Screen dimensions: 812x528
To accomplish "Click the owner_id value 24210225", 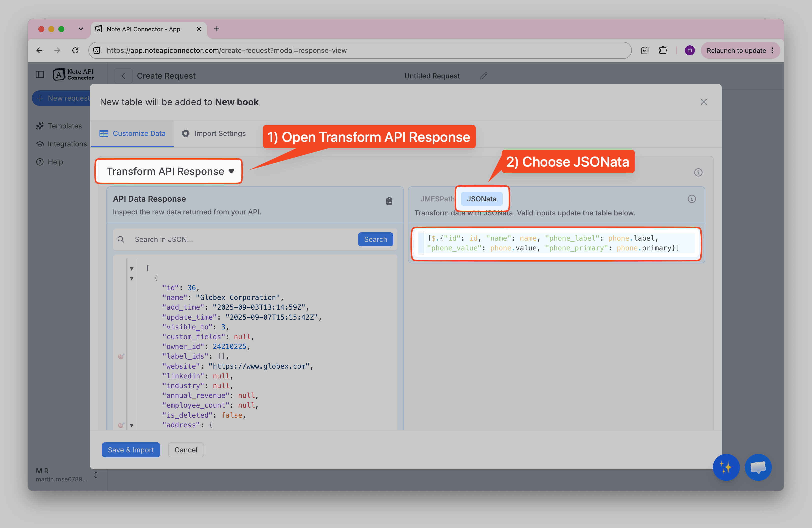I will [x=229, y=346].
